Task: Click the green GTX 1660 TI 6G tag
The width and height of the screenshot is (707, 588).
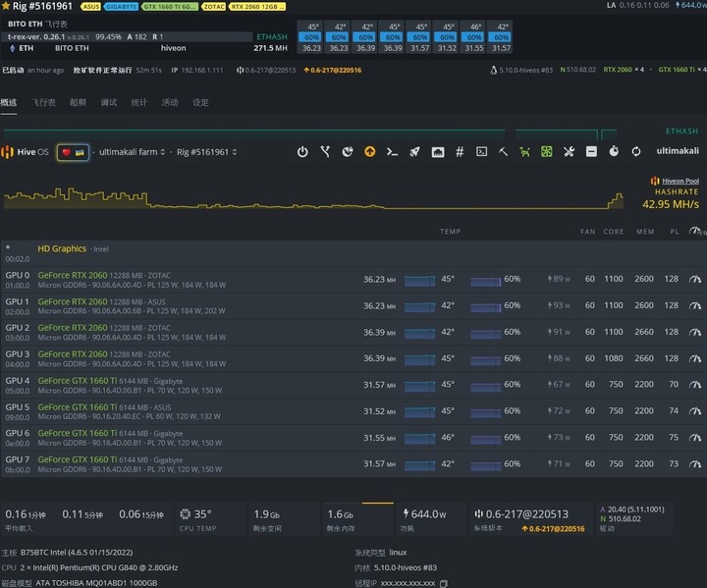Action: [170, 6]
